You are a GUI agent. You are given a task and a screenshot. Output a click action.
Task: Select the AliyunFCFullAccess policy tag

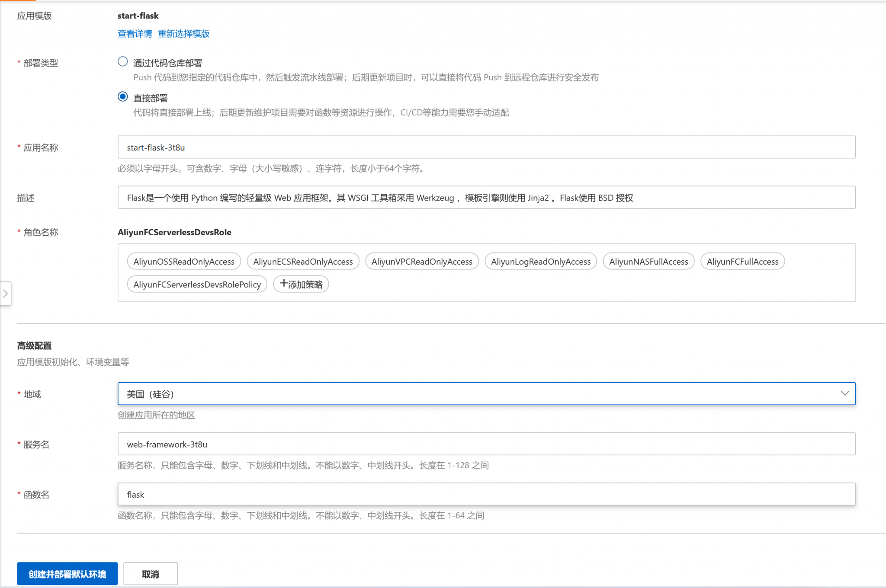click(x=742, y=261)
